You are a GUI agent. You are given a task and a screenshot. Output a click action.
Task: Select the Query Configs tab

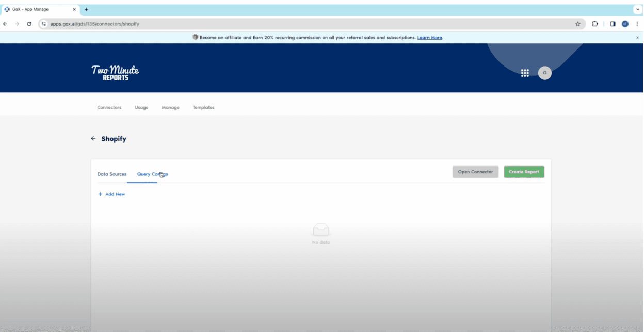pos(152,174)
